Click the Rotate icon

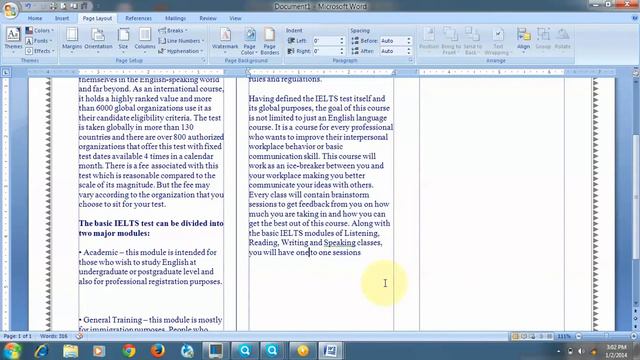point(562,40)
